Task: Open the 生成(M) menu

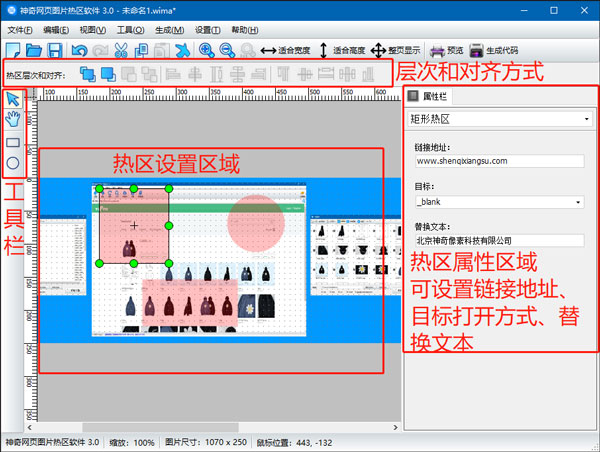Action: pyautogui.click(x=170, y=30)
